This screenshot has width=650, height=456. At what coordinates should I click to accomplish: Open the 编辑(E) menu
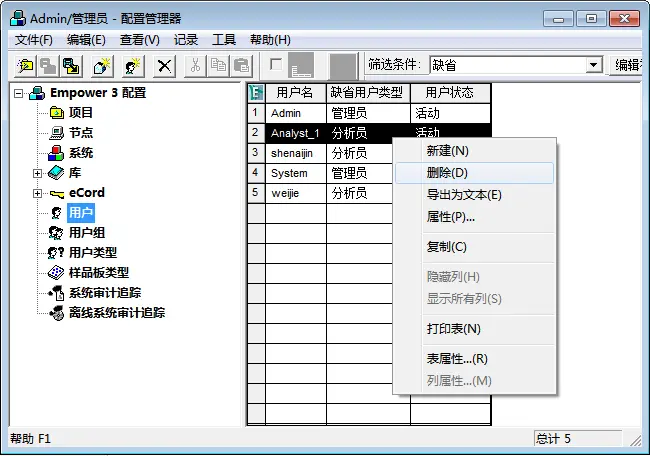click(86, 40)
